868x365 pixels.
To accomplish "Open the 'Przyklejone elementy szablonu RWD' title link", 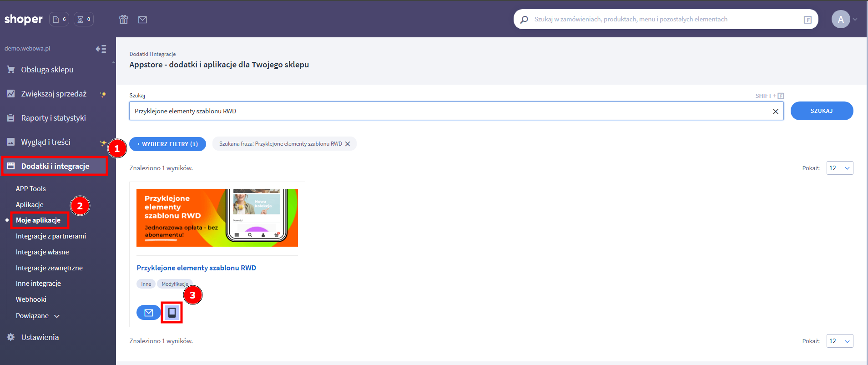I will 196,268.
